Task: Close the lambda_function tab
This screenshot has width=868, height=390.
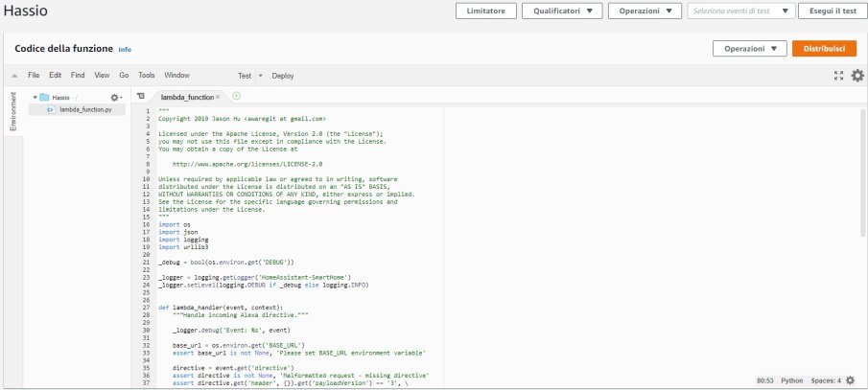Action: pyautogui.click(x=218, y=97)
